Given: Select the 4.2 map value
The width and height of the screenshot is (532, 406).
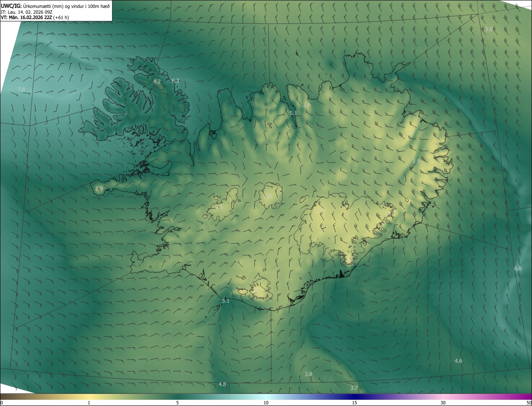Looking at the screenshot, I should pyautogui.click(x=157, y=82).
